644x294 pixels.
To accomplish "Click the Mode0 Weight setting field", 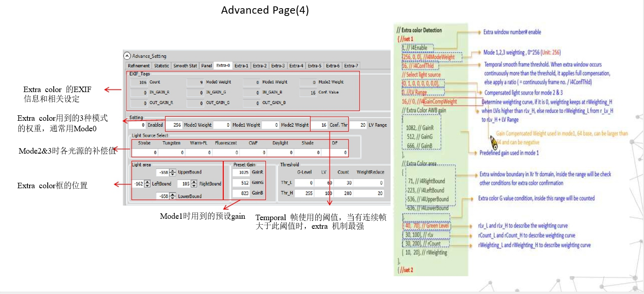I will point(174,125).
